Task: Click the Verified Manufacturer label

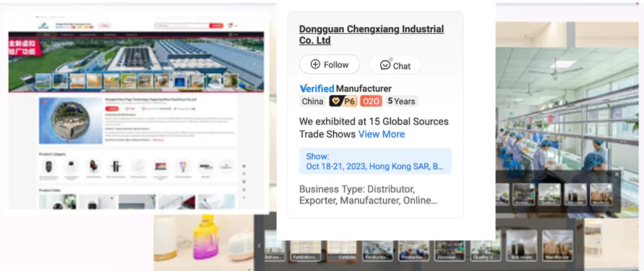Action: tap(346, 88)
